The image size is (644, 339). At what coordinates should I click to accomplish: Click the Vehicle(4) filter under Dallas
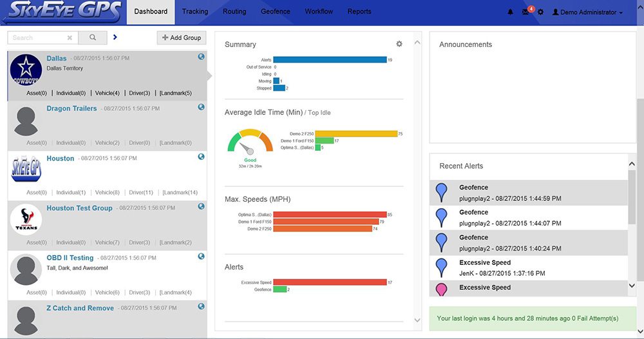click(x=107, y=93)
